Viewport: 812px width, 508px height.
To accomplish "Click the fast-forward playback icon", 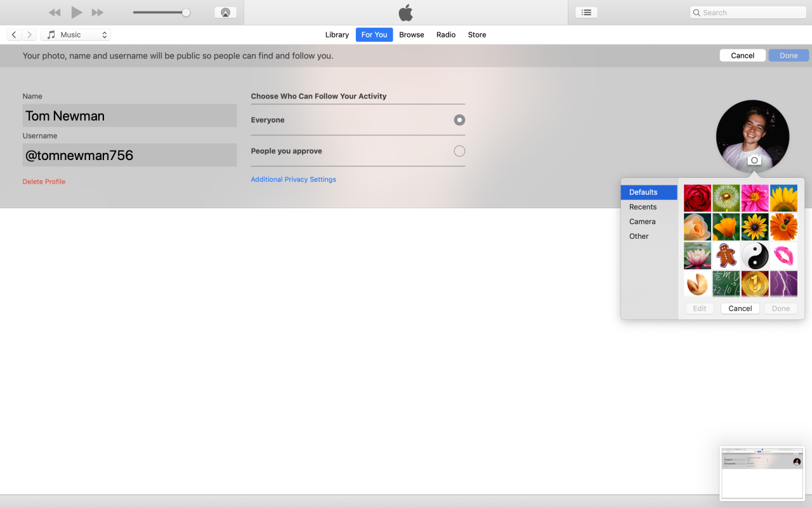I will click(97, 12).
